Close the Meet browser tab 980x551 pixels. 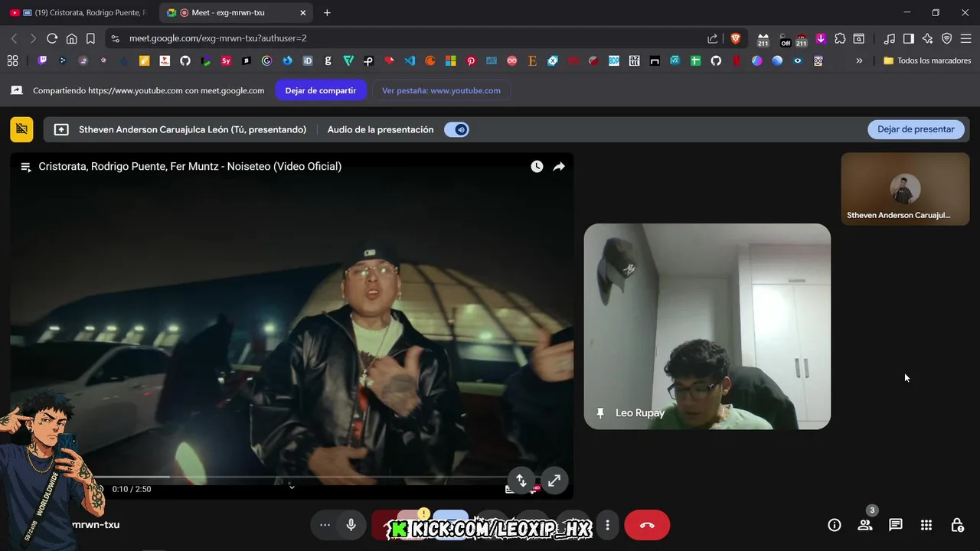coord(302,12)
